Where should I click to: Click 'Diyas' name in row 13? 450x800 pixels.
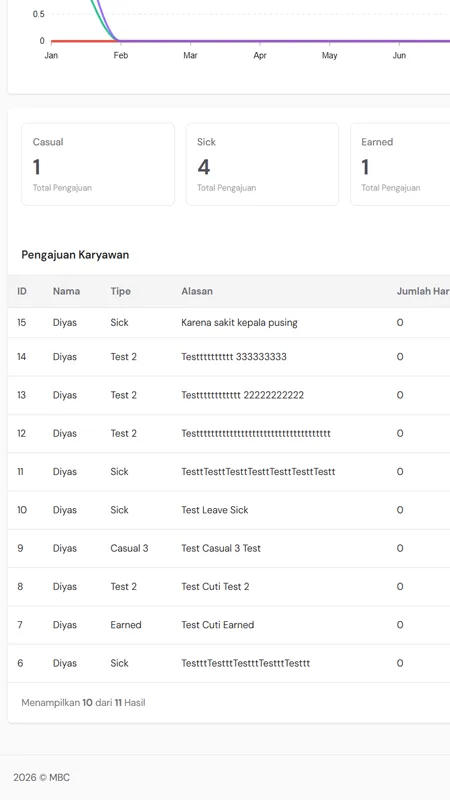point(65,395)
